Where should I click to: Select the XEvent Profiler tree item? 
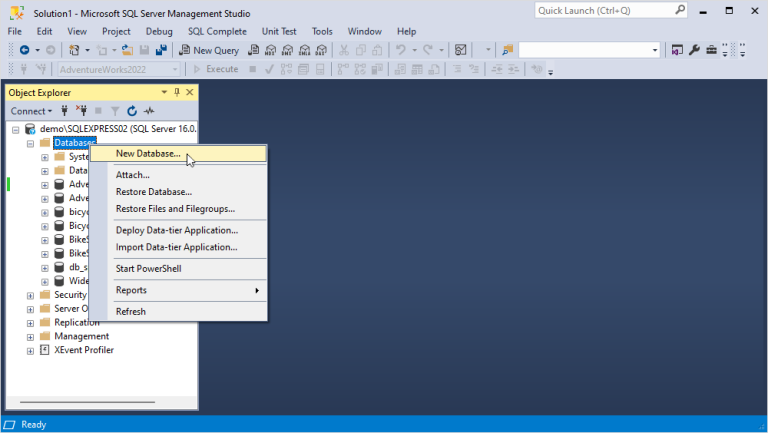coord(84,350)
